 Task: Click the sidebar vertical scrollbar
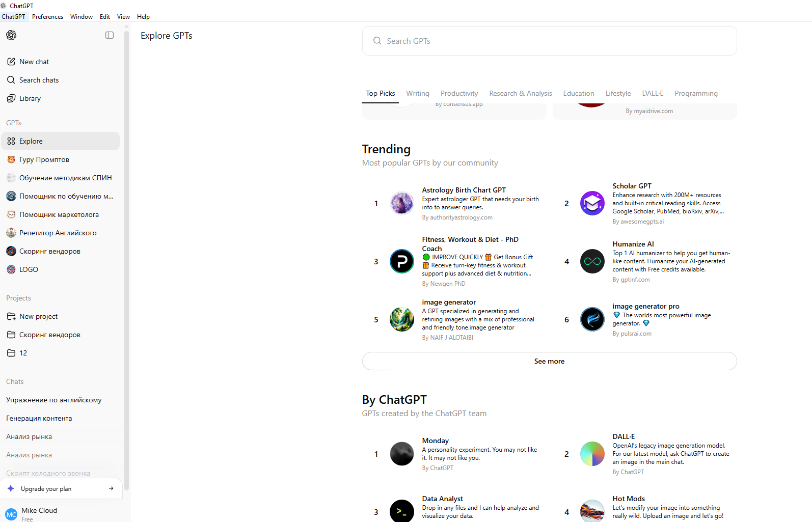click(x=126, y=255)
